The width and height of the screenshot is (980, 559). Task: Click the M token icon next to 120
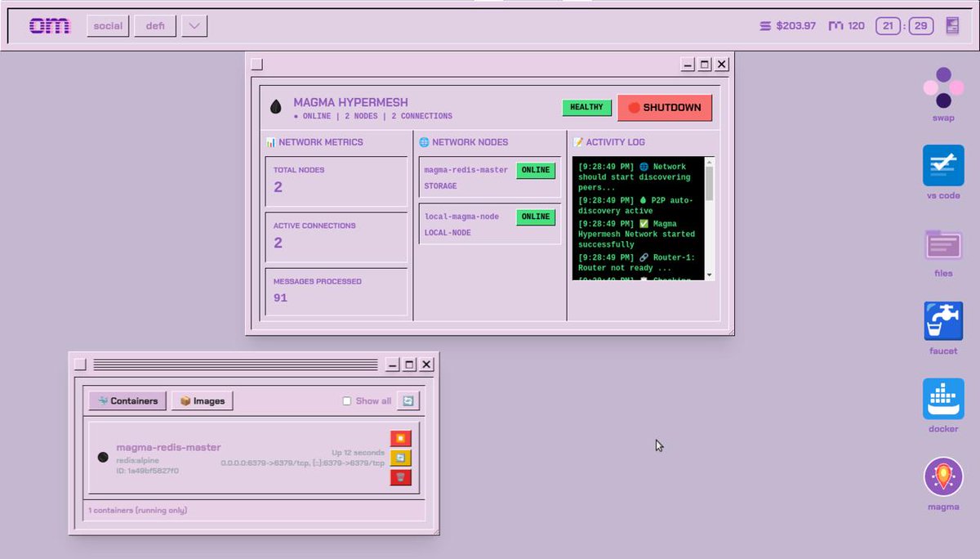[835, 26]
